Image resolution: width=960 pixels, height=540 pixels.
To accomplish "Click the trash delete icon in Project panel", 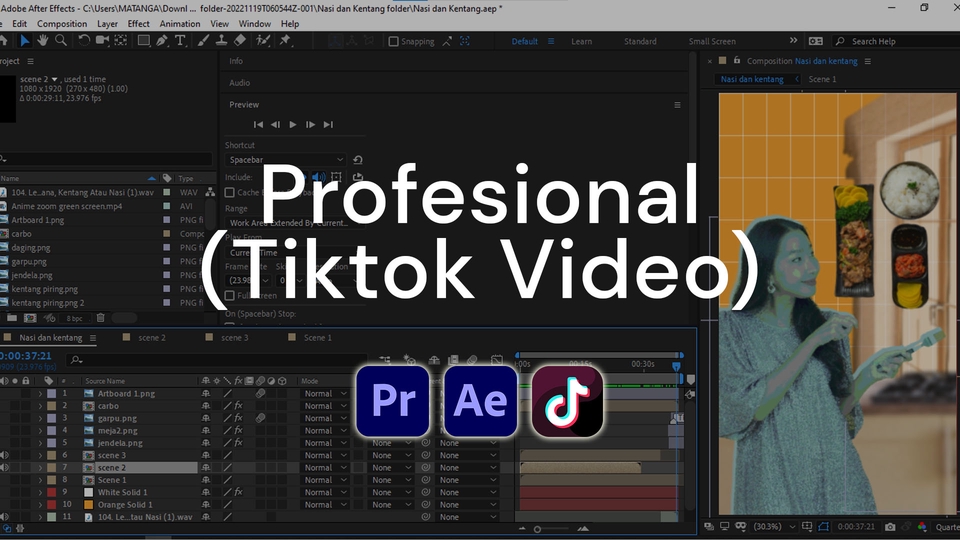I will pyautogui.click(x=100, y=318).
